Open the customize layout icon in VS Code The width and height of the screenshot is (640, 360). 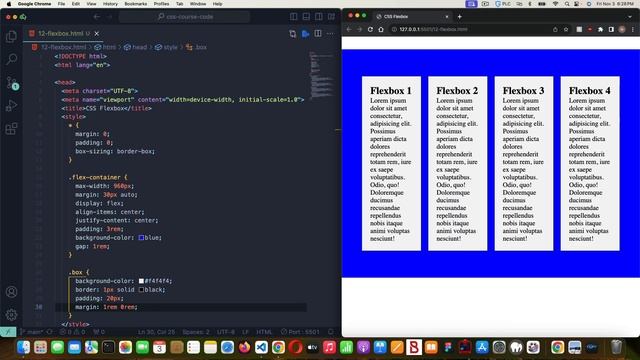point(331,17)
